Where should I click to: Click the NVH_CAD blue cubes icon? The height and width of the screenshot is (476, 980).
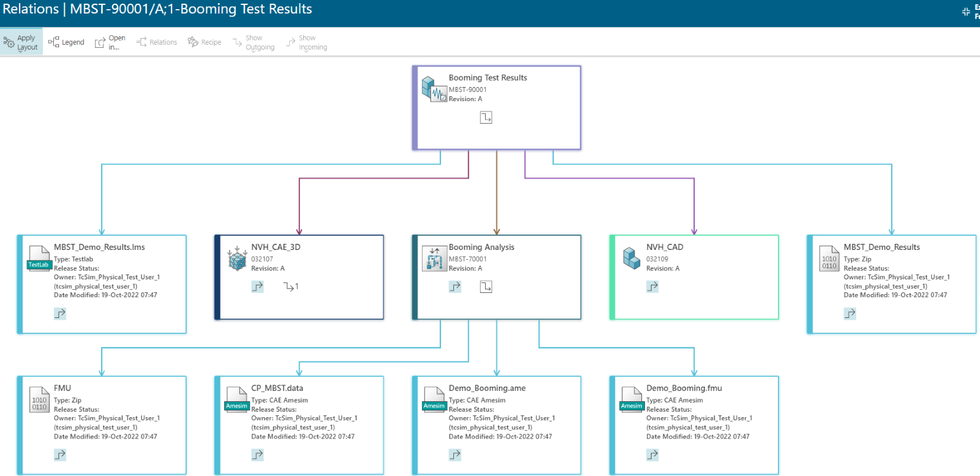coord(631,258)
